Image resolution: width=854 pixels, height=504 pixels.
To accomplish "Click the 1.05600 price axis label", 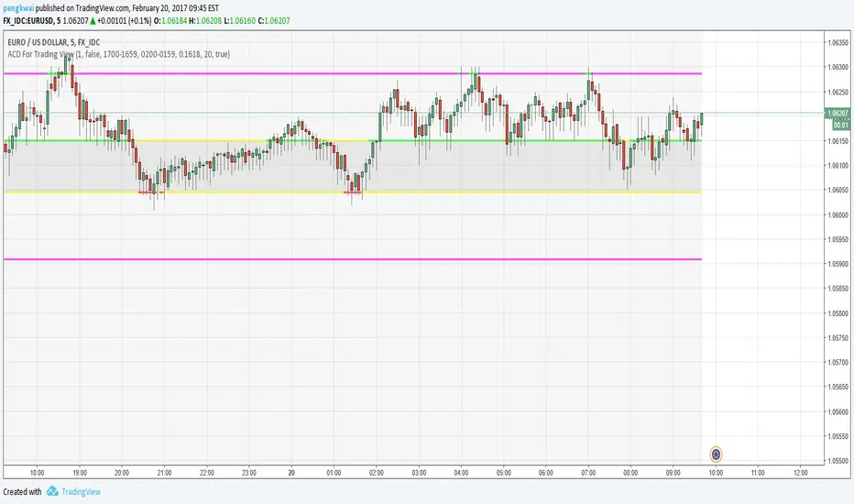I will 838,412.
